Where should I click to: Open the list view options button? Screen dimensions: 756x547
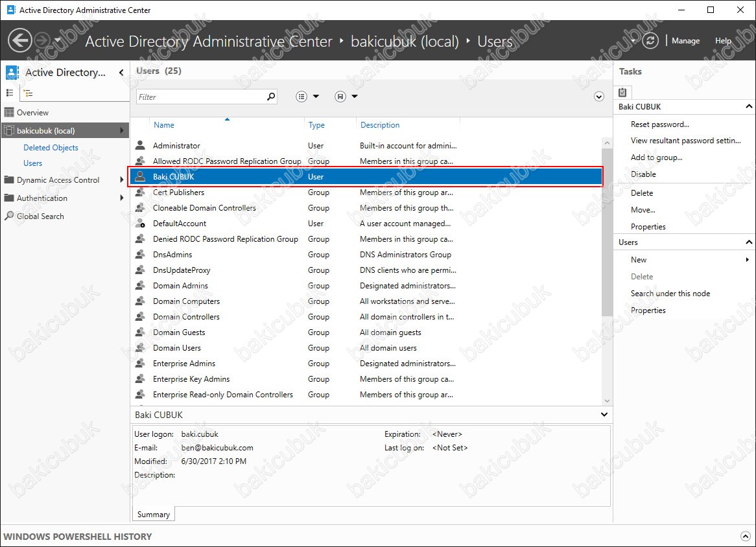[301, 97]
